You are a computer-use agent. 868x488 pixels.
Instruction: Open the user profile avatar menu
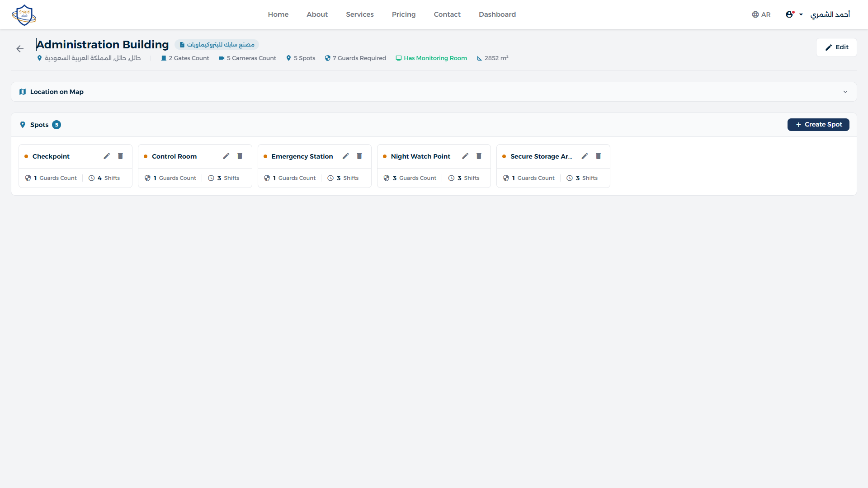790,14
